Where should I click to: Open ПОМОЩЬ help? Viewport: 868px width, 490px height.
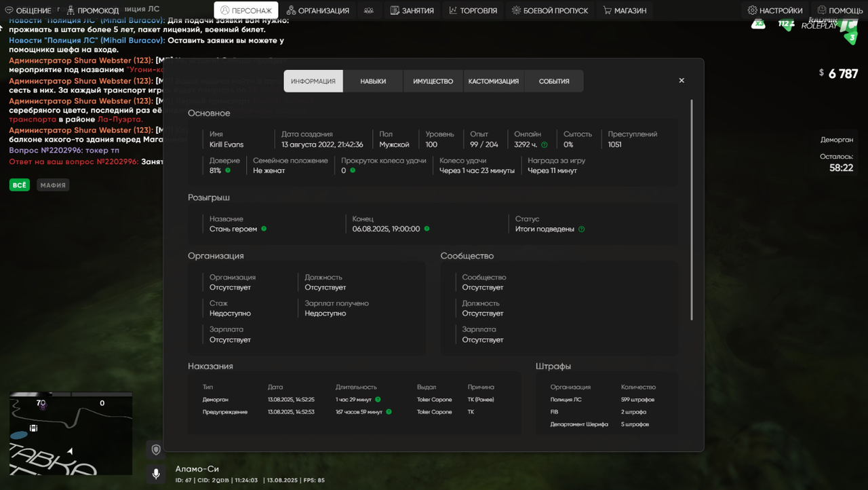click(840, 10)
